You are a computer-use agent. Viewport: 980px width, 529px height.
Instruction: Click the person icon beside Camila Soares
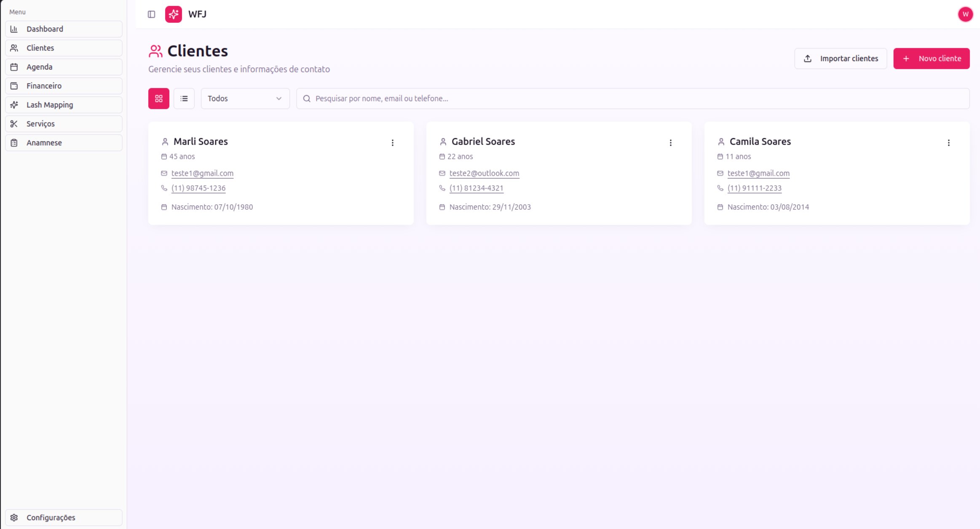pos(721,142)
